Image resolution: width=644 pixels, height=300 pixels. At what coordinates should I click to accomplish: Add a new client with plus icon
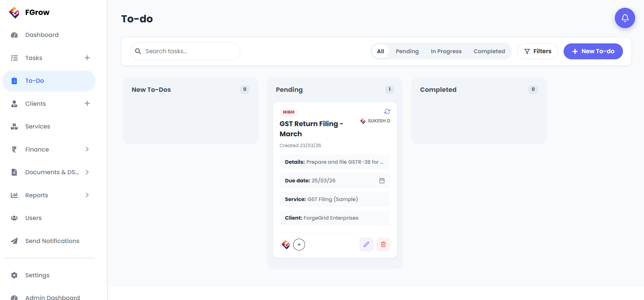[87, 103]
